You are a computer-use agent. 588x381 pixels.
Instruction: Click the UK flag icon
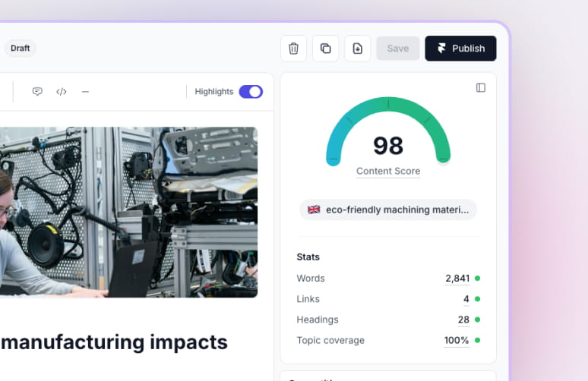(314, 209)
